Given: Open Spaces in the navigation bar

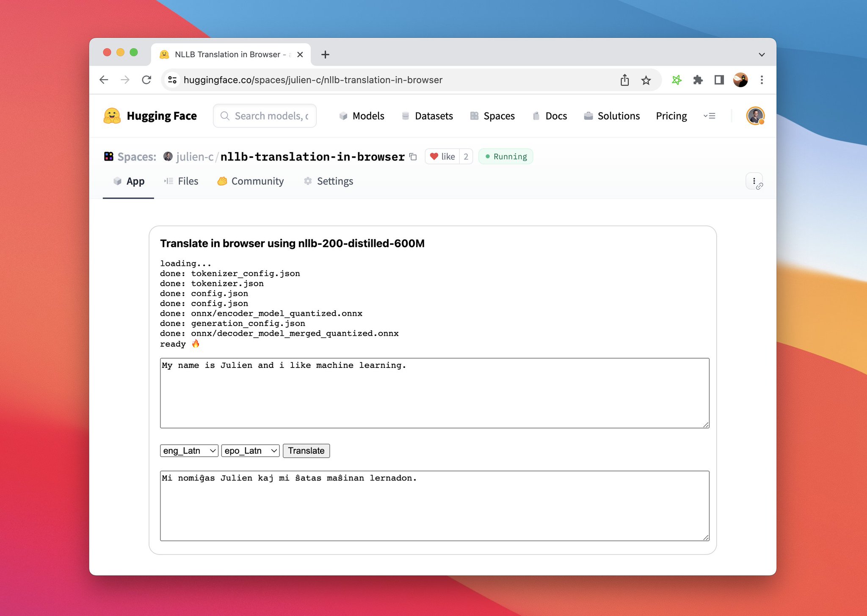Looking at the screenshot, I should (492, 116).
